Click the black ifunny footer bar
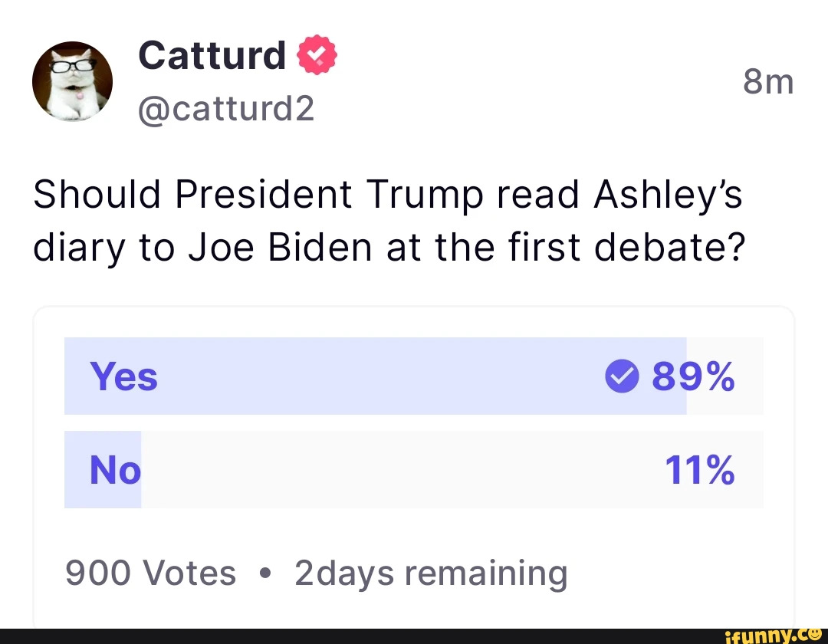 414,636
